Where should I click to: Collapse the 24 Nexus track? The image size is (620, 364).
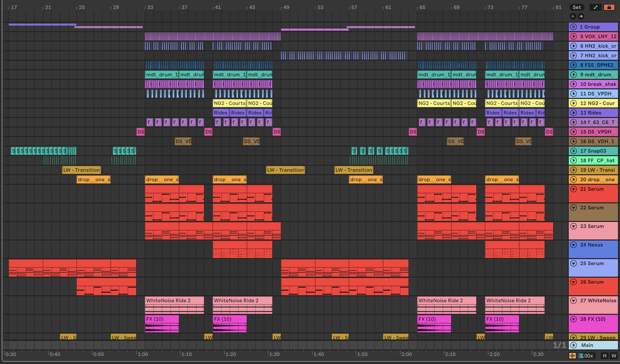click(x=574, y=245)
